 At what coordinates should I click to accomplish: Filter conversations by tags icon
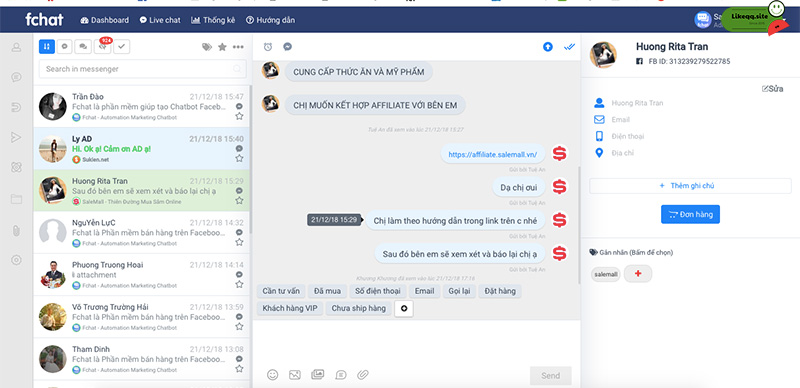(x=207, y=47)
